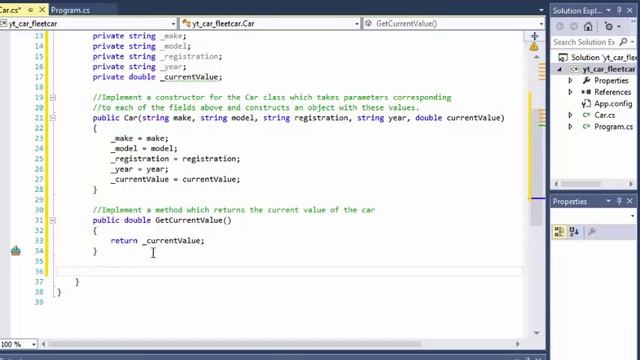Close the Car.cs editor tab
Screen dimensions: 640x360
[x=42, y=9]
